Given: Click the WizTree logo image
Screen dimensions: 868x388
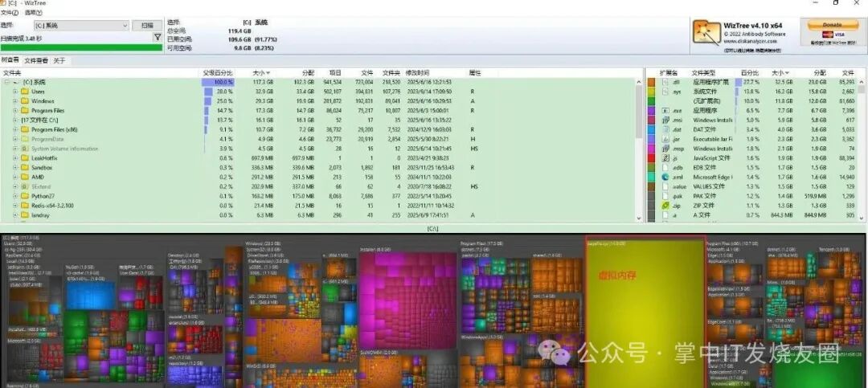Looking at the screenshot, I should tap(707, 32).
